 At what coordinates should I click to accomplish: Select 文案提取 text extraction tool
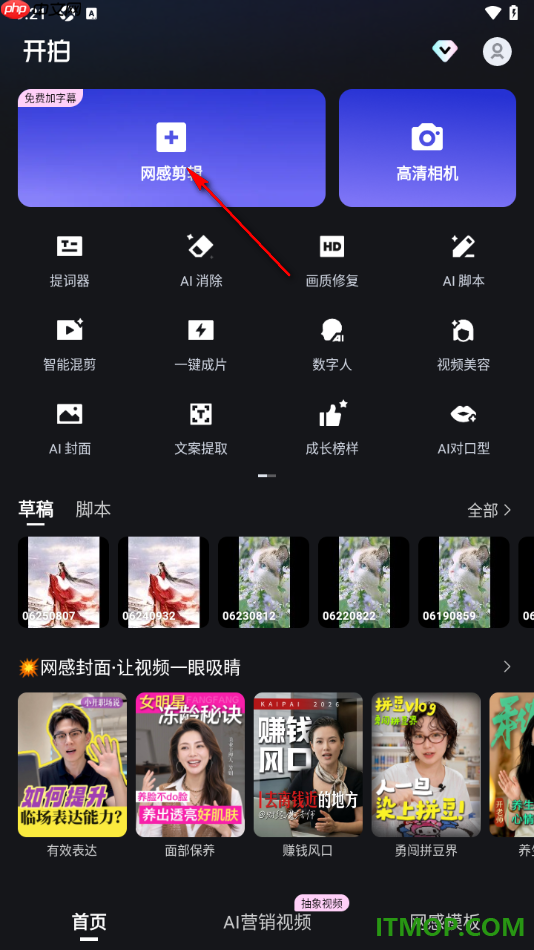pyautogui.click(x=201, y=429)
